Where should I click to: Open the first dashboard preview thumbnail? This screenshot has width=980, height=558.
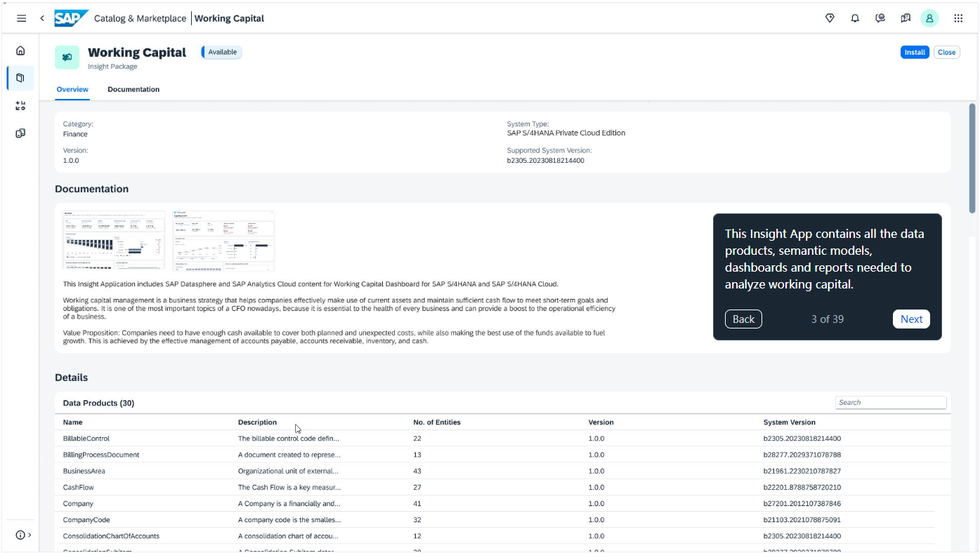click(114, 241)
